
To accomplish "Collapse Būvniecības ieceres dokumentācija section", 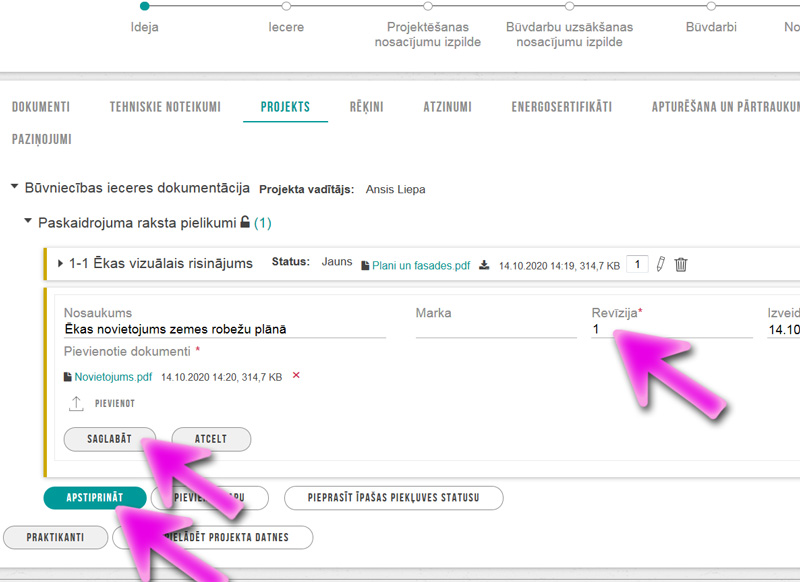I will [x=14, y=187].
